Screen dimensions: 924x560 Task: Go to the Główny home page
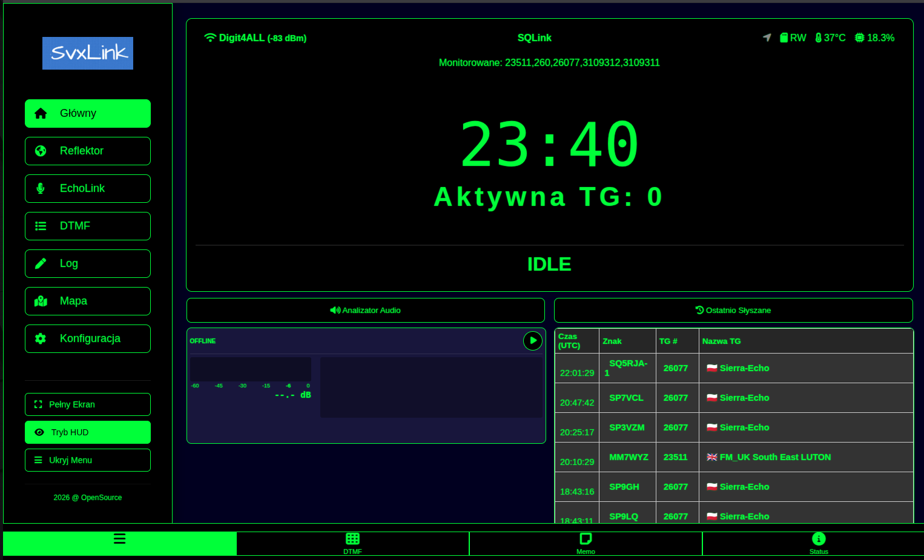coord(88,113)
